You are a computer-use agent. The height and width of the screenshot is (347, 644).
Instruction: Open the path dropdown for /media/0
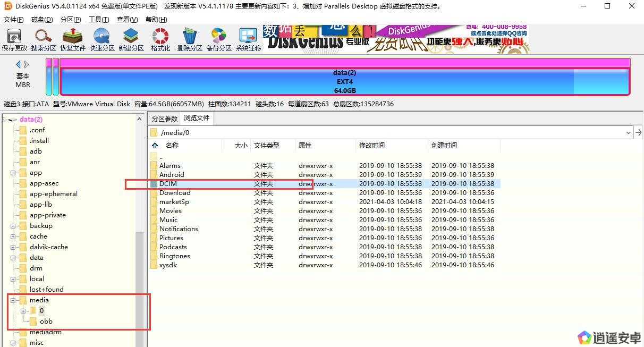(x=629, y=132)
